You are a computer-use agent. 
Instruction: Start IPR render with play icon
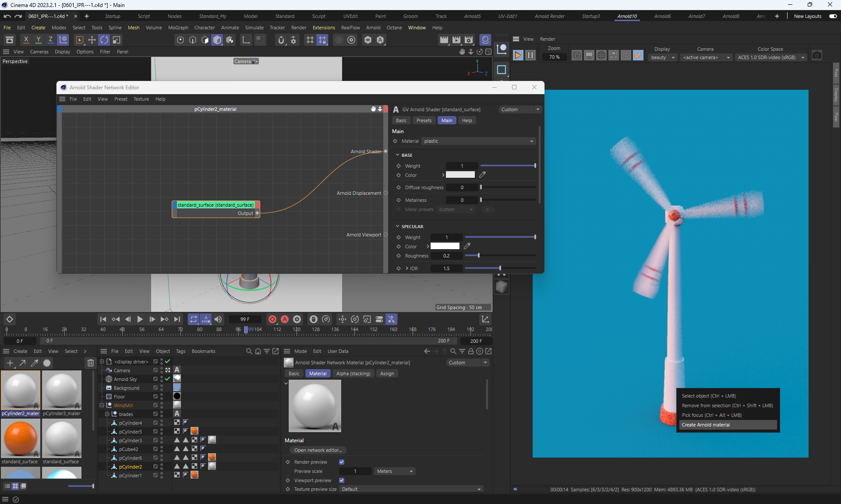[518, 56]
